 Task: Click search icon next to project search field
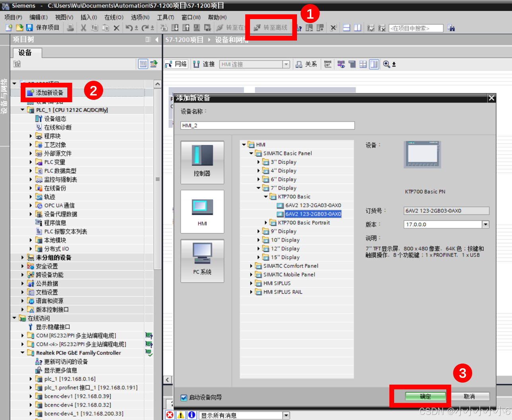coord(451,28)
